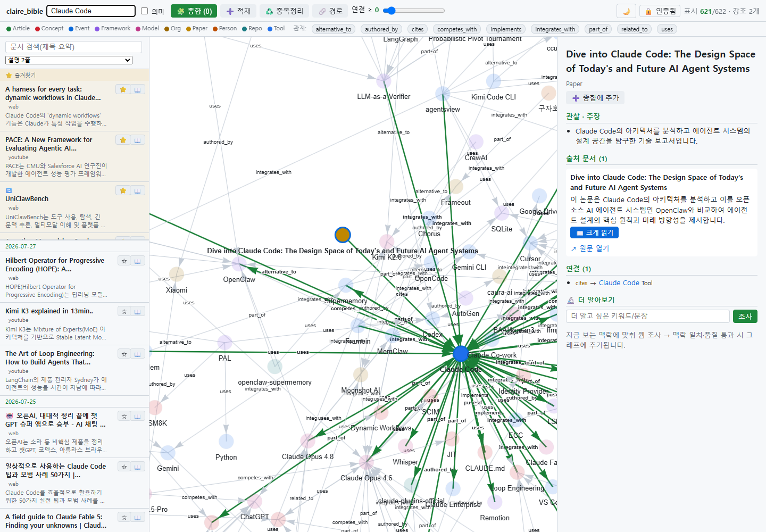The width and height of the screenshot is (766, 532).
Task: Toggle Paper node type filter
Action: (197, 29)
